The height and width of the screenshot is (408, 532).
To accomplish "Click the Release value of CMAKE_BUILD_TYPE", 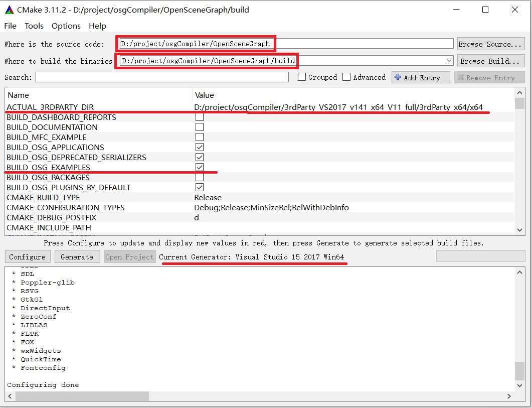I will (208, 197).
